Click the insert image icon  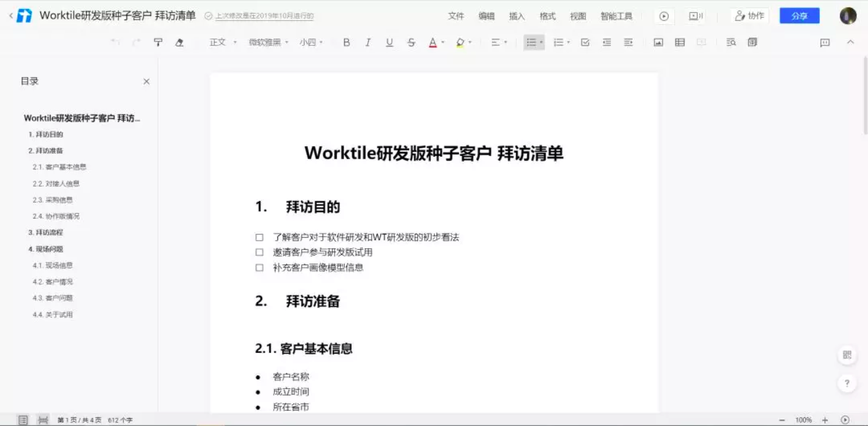pos(658,43)
